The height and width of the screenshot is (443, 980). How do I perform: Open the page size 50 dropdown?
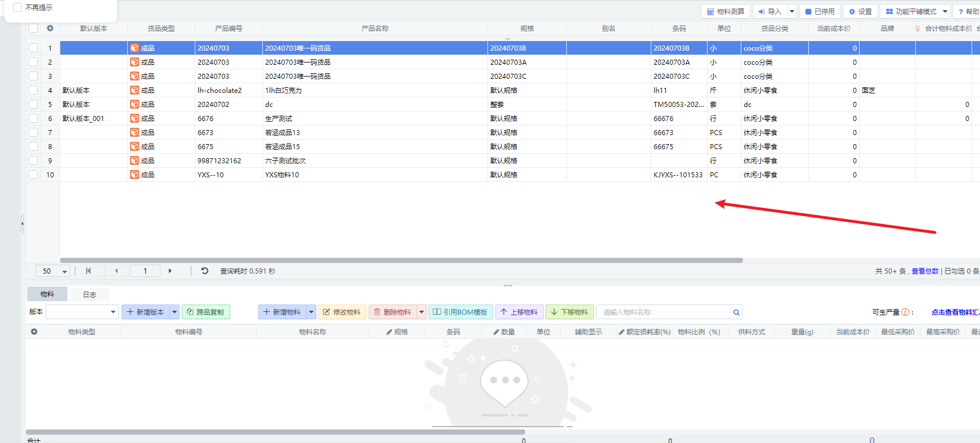tap(53, 271)
